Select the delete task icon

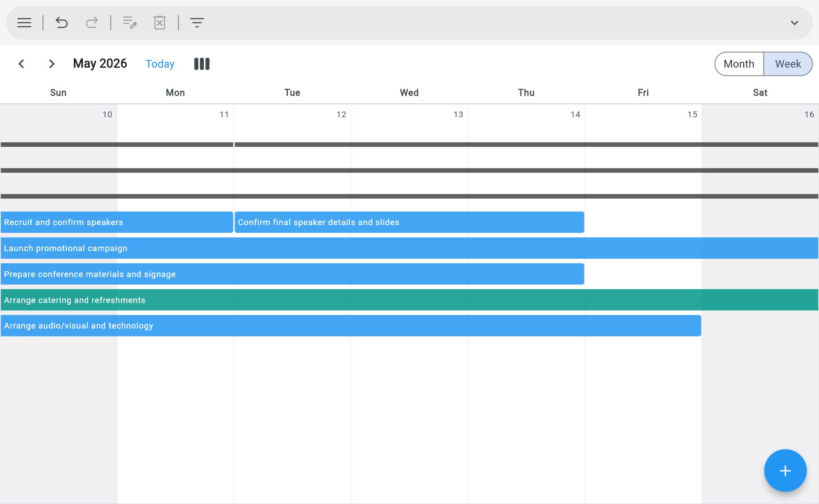pyautogui.click(x=160, y=22)
